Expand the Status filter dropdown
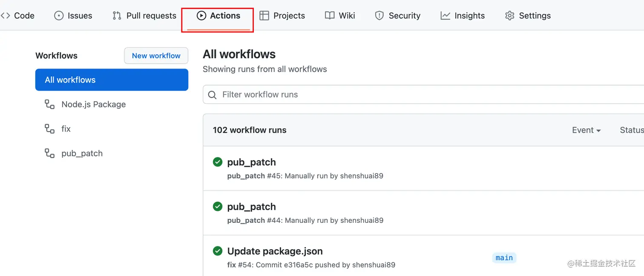The image size is (644, 276). [x=632, y=130]
